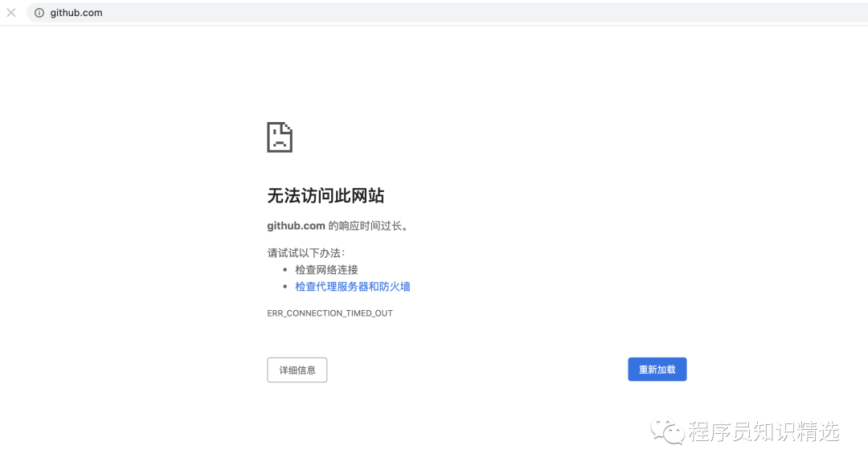Select the text 请试试以下办法
This screenshot has height=470, width=868.
click(305, 253)
